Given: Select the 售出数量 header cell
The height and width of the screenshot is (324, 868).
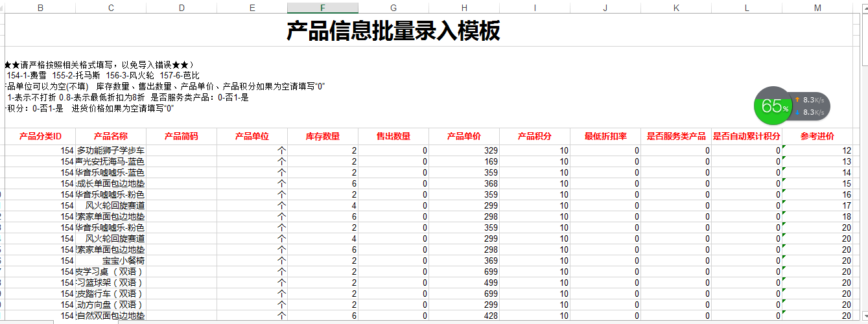Looking at the screenshot, I should pyautogui.click(x=393, y=137).
